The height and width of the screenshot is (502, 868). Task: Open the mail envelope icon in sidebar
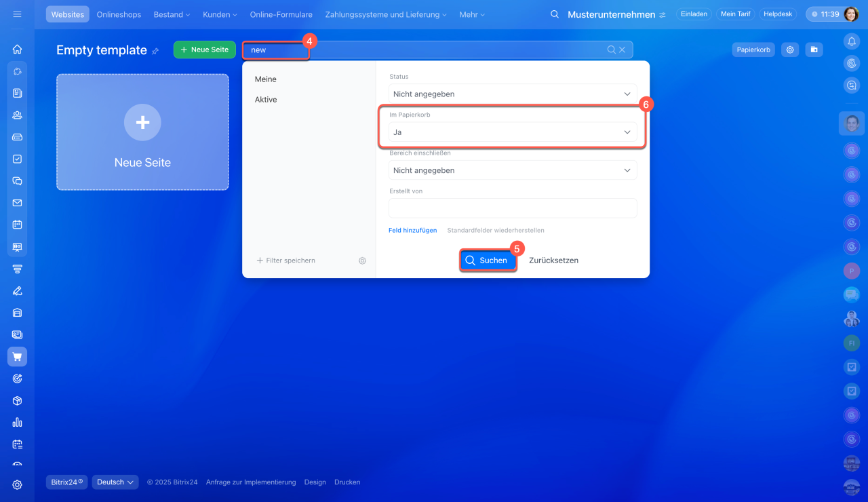(17, 203)
